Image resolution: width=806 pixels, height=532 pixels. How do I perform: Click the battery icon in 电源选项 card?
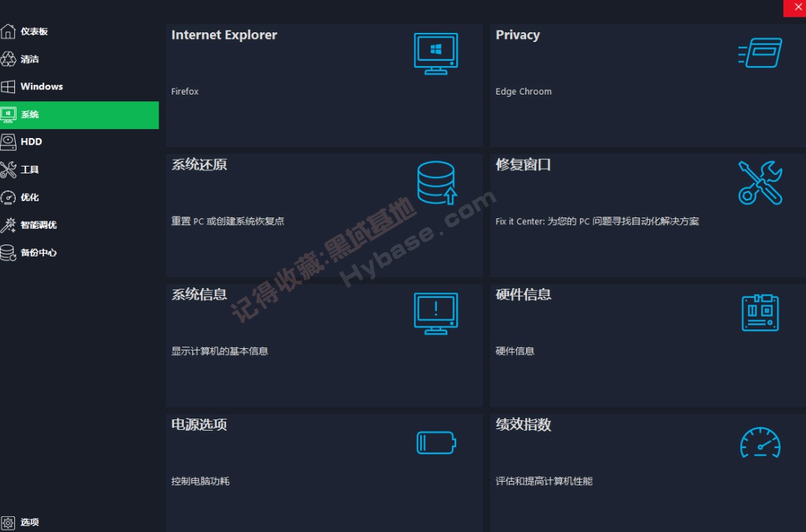point(436,443)
